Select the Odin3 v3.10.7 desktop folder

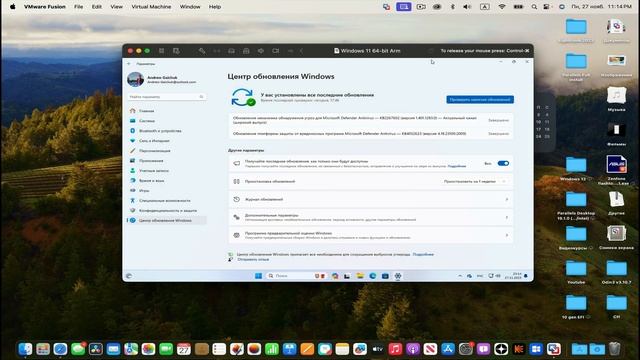pyautogui.click(x=616, y=271)
